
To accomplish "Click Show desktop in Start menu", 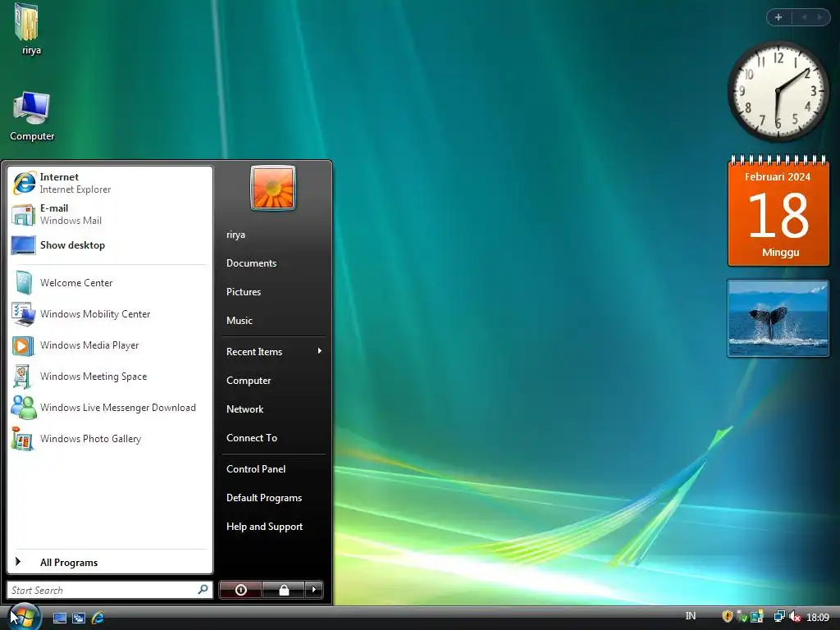I will point(110,245).
